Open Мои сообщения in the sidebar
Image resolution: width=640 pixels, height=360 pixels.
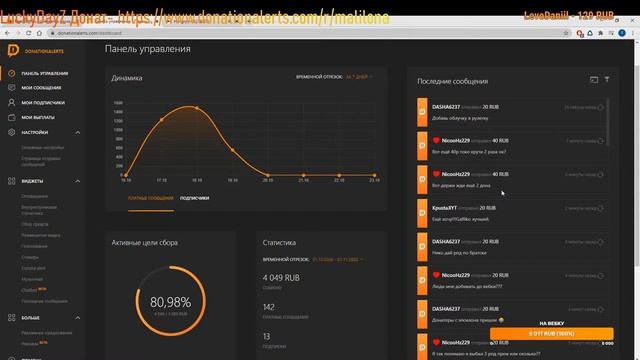(41, 88)
